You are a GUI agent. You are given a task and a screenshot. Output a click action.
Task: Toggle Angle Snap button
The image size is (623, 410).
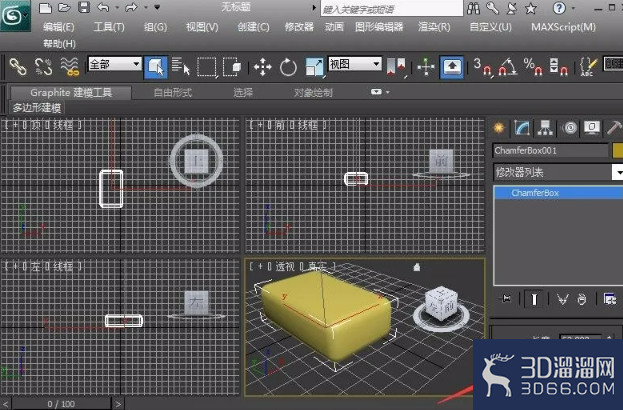pos(507,67)
